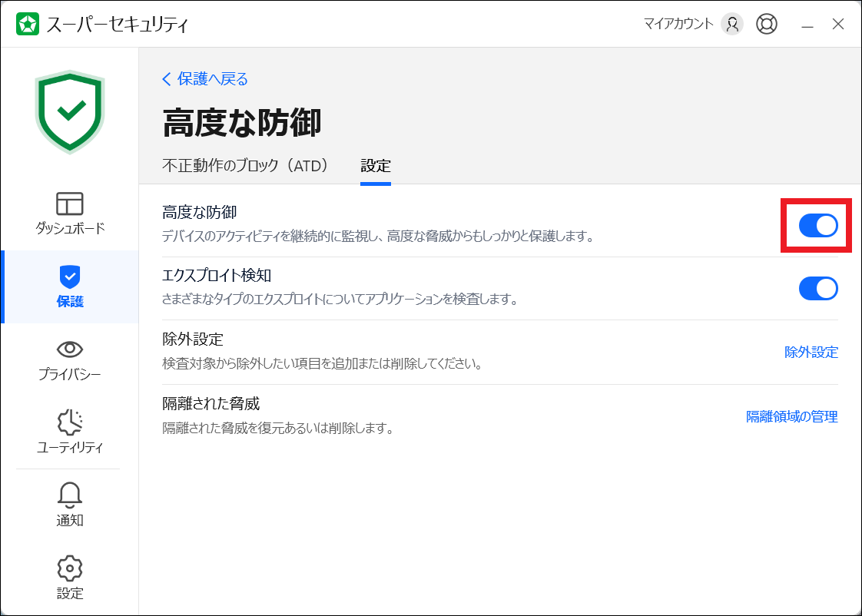Click the 隔離領域の管理 link
This screenshot has width=862, height=616.
click(791, 417)
